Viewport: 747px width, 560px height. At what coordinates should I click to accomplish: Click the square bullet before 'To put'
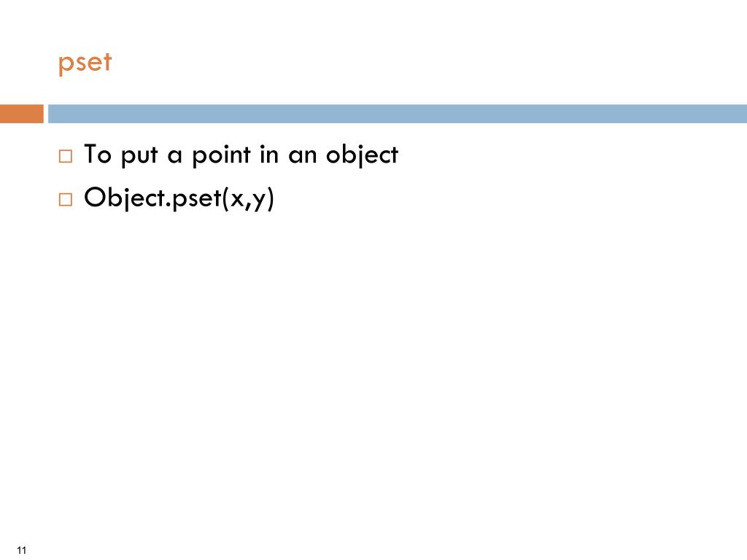coord(66,156)
